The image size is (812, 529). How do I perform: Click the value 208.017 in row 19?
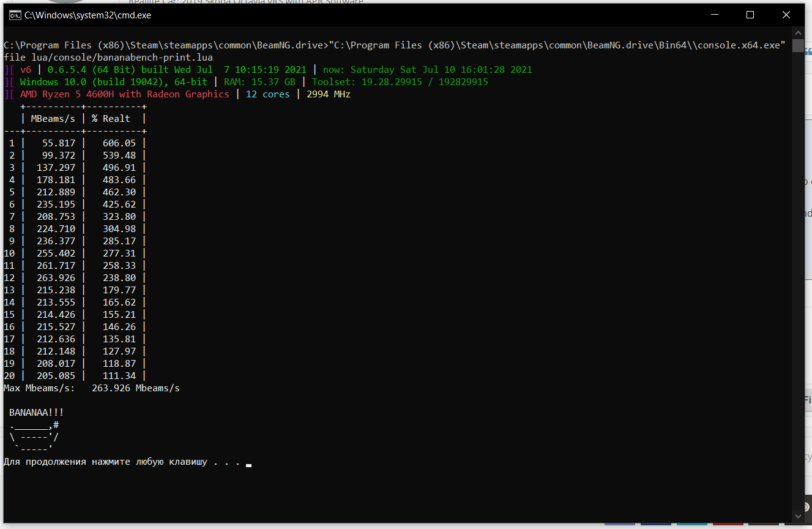point(56,364)
